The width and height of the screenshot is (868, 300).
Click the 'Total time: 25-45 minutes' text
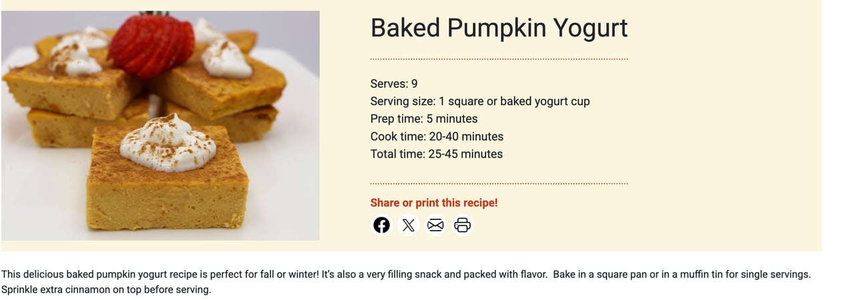point(437,154)
